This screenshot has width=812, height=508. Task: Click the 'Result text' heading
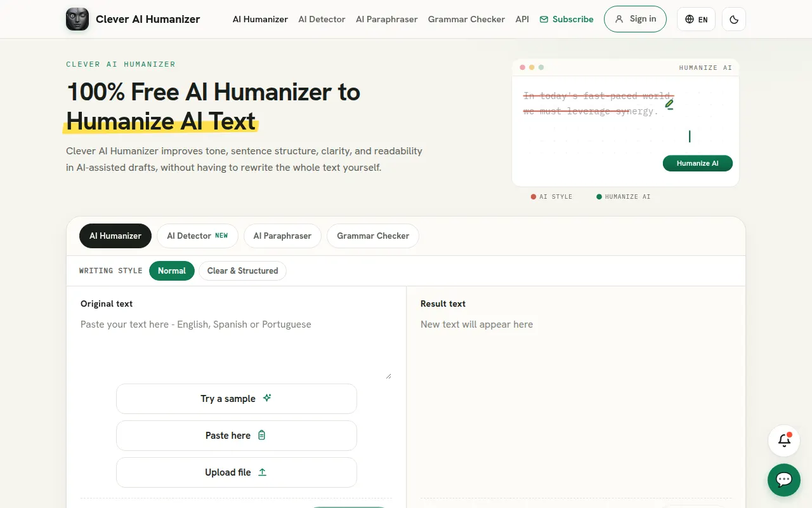point(443,304)
